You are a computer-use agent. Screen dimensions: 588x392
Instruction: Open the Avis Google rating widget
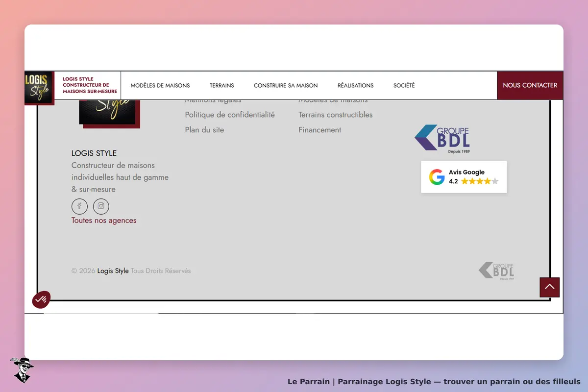tap(464, 177)
